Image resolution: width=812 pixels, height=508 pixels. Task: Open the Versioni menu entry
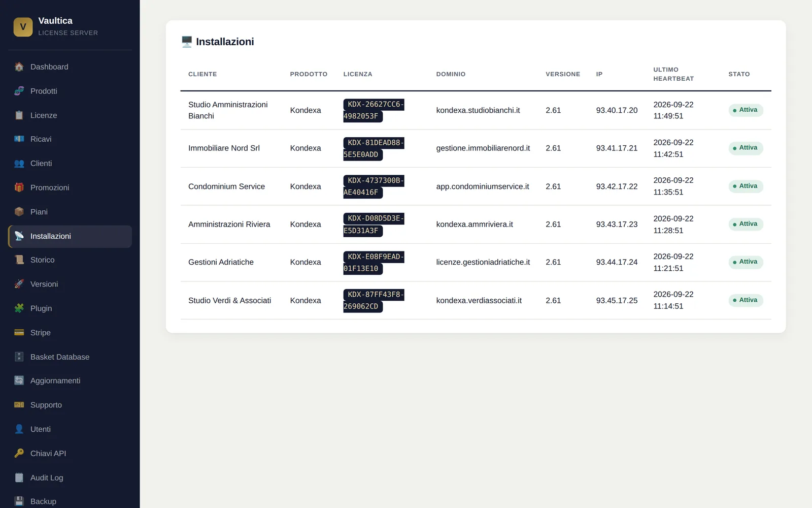tap(70, 284)
